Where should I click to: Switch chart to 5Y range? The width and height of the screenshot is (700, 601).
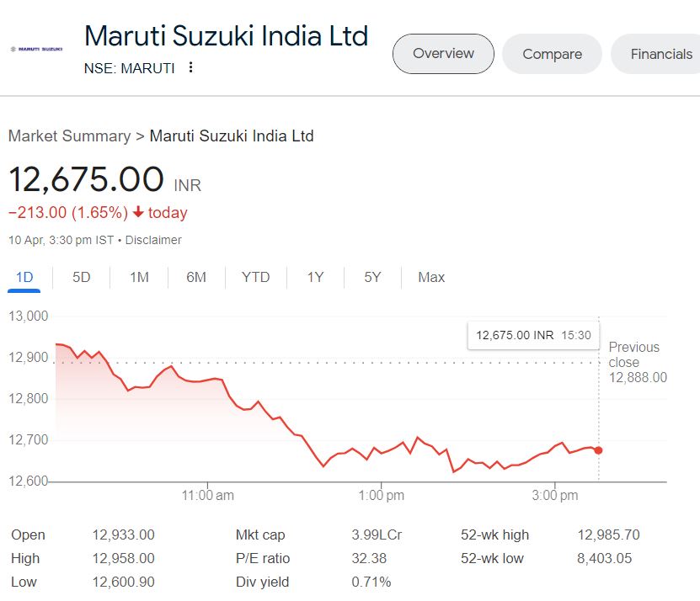pos(372,277)
